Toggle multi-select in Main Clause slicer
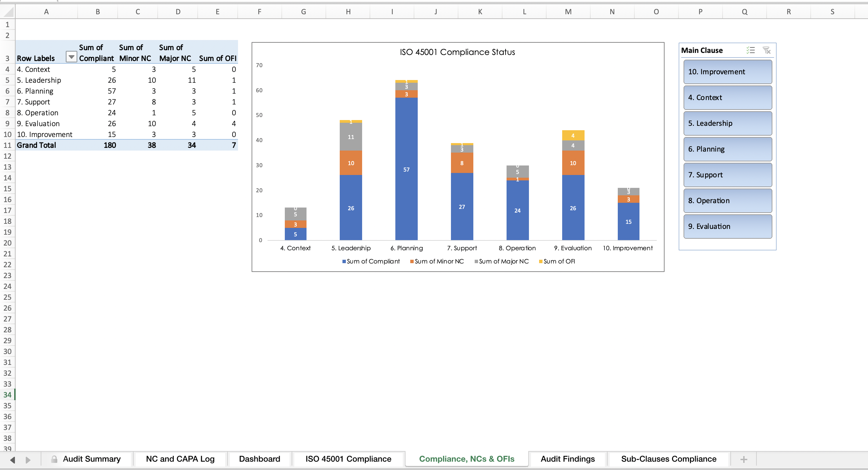Viewport: 868px width, 470px height. point(751,51)
